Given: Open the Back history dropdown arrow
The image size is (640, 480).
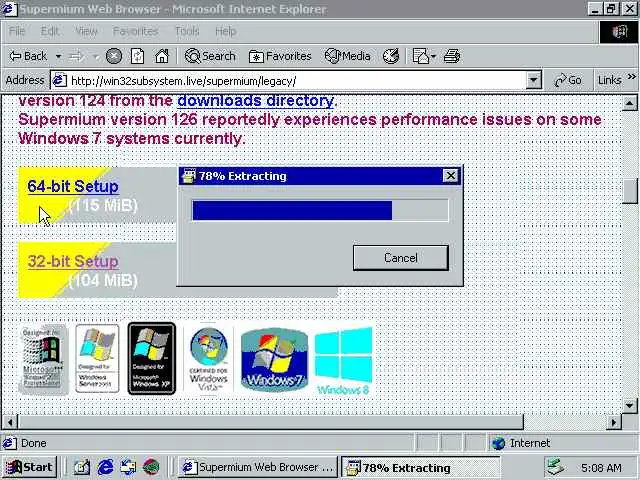Looking at the screenshot, I should 58,56.
